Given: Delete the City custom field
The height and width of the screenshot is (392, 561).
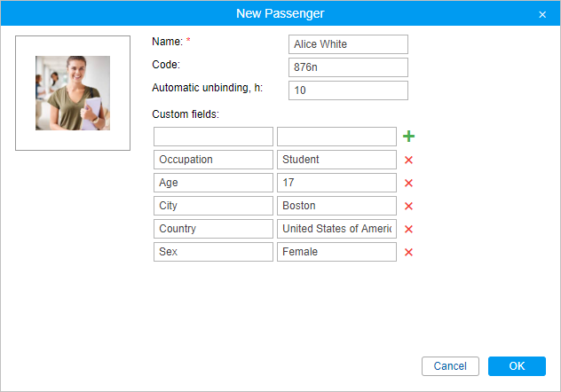Looking at the screenshot, I should pyautogui.click(x=409, y=206).
